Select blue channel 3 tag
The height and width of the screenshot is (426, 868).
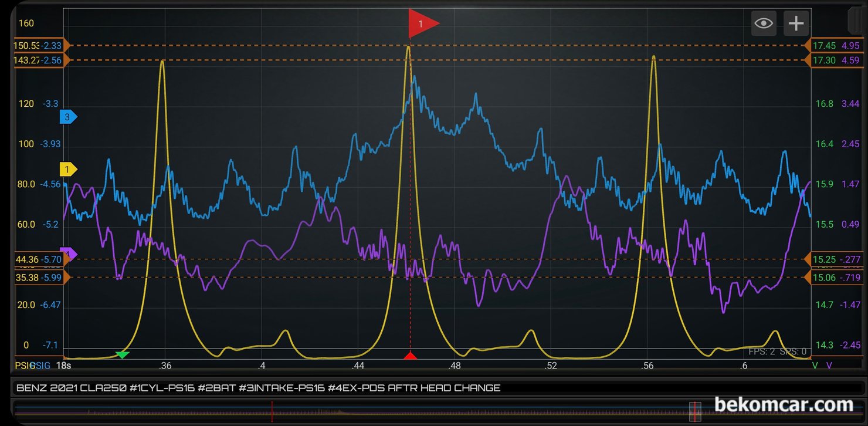click(69, 117)
